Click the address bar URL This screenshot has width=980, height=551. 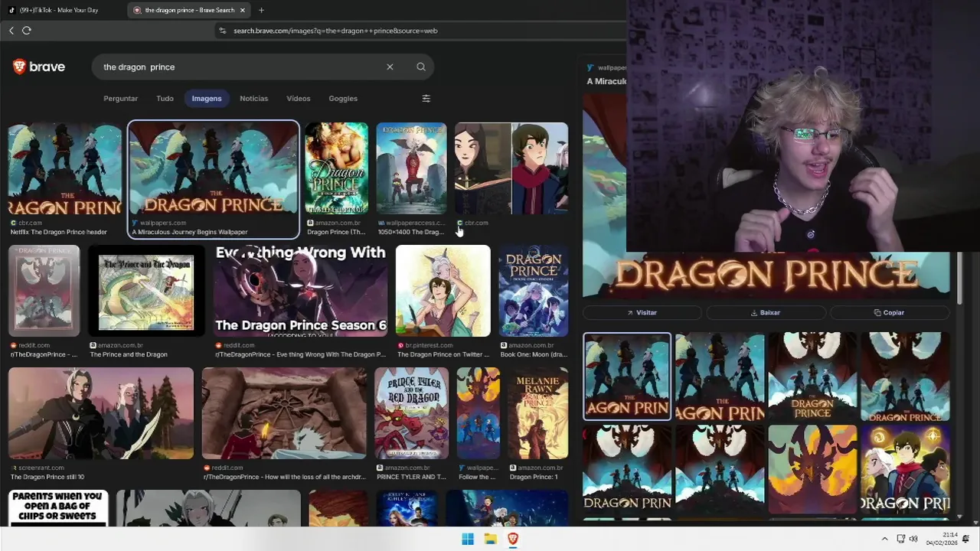click(x=335, y=31)
